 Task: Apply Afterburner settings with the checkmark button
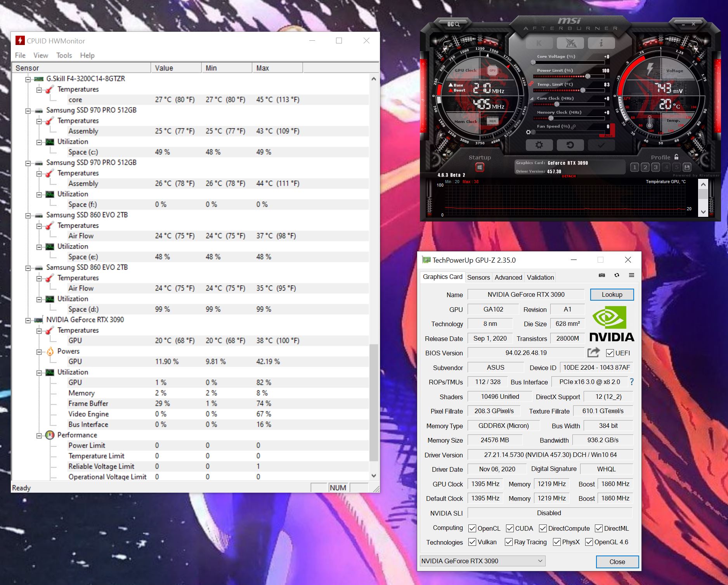click(601, 145)
